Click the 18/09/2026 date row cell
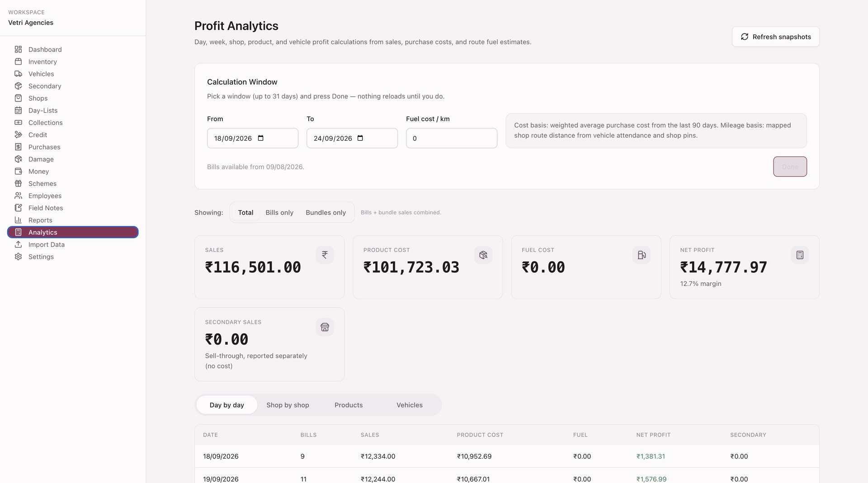Viewport: 868px width, 483px height. (x=221, y=456)
